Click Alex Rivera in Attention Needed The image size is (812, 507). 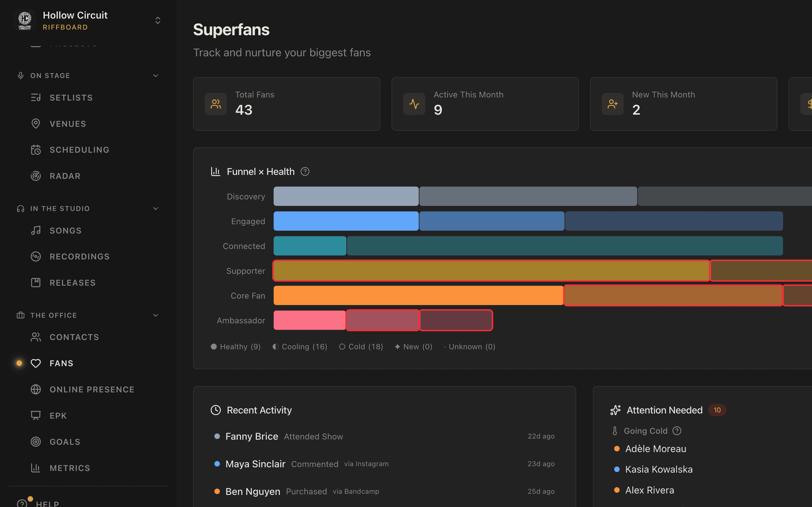coord(650,490)
